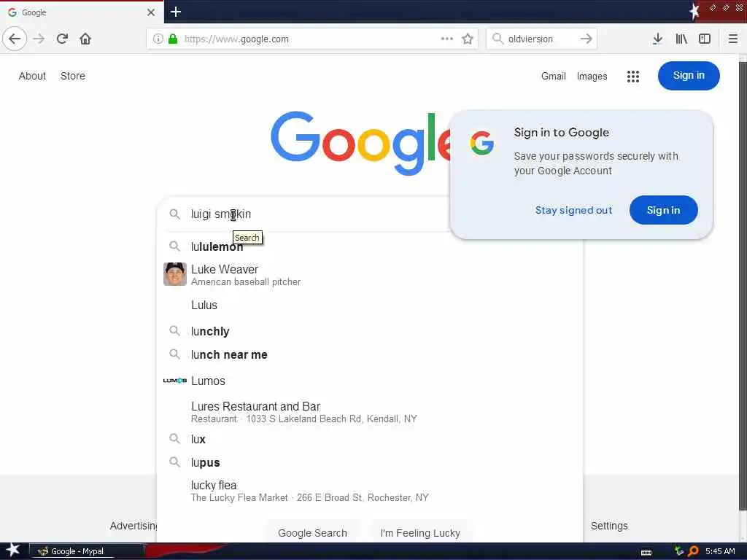Click the network tray icon
747x560 pixels.
coord(679,551)
